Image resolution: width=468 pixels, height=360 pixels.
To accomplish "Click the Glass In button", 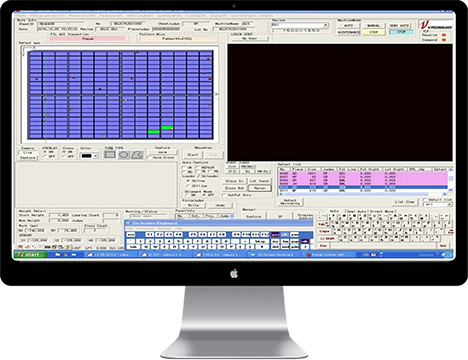I will 234,181.
